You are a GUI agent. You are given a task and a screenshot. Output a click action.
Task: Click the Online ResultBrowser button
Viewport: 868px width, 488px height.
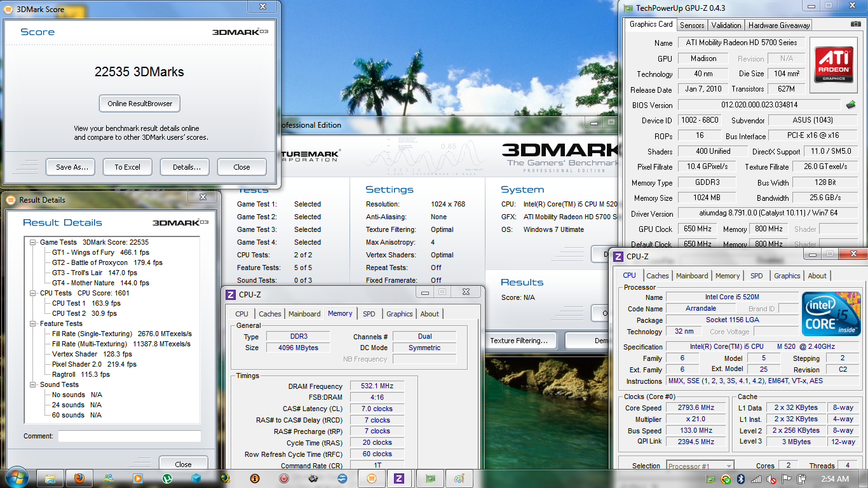[x=140, y=104]
